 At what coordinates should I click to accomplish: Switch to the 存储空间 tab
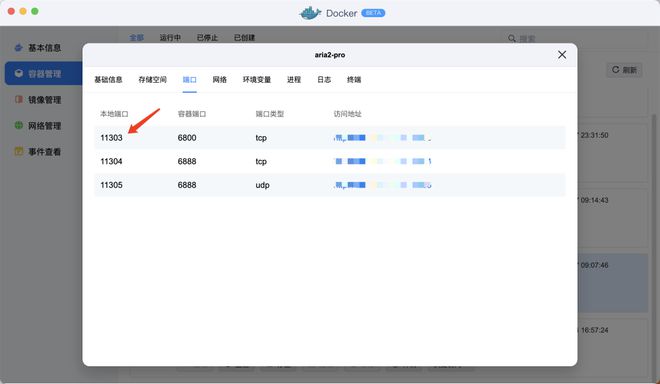[152, 80]
